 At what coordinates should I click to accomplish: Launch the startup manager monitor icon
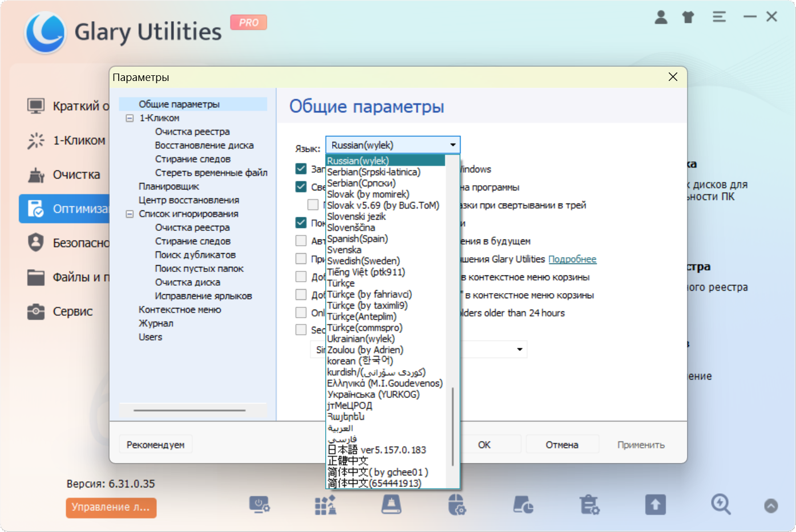pyautogui.click(x=259, y=505)
